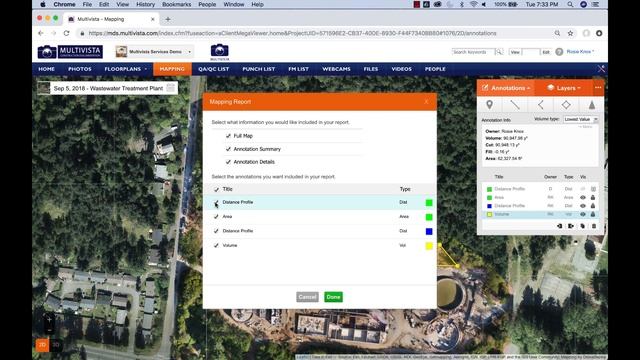Hide blue Distance Profile with eye icon
The width and height of the screenshot is (640, 360).
tap(583, 206)
